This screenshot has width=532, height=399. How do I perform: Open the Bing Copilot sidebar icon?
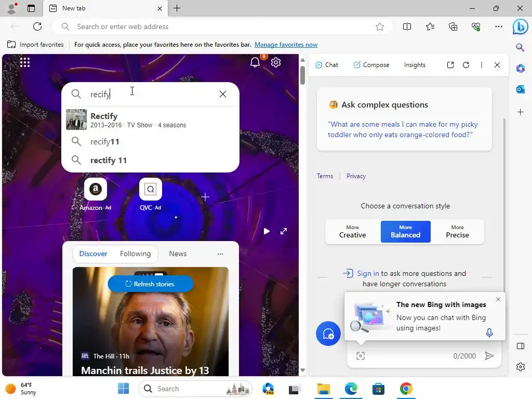[x=520, y=27]
